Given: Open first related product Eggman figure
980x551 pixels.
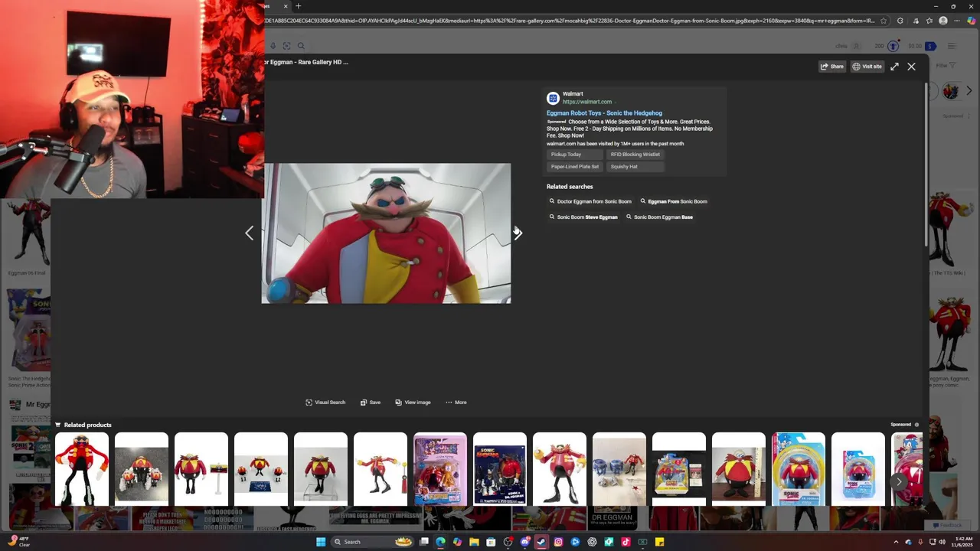Looking at the screenshot, I should click(x=82, y=469).
